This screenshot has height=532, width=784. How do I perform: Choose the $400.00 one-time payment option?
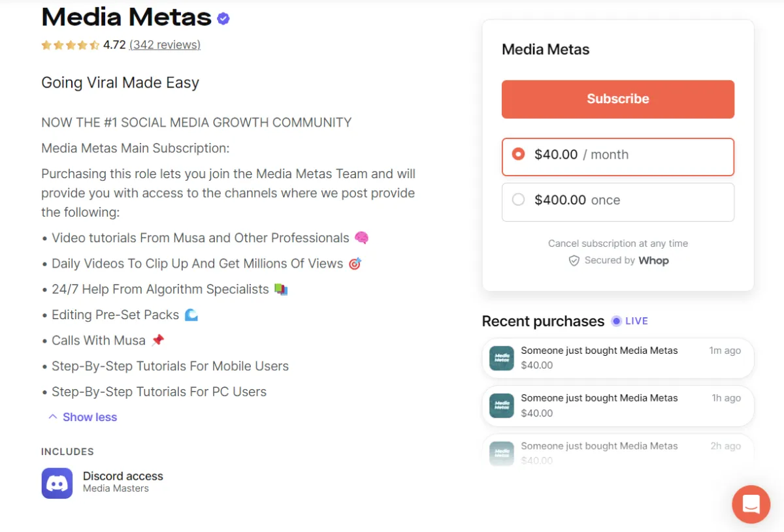[617, 202]
